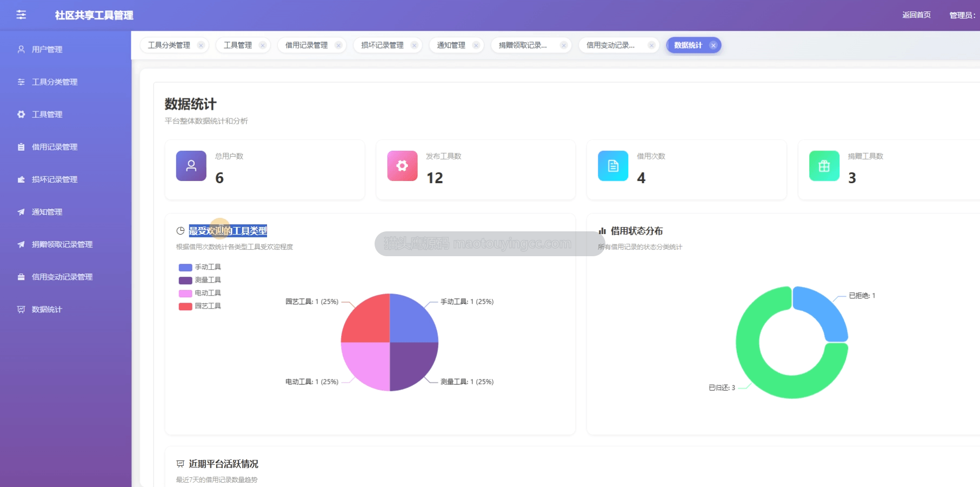Click the 园艺工具: 1 (25%) pie label

pyautogui.click(x=312, y=302)
